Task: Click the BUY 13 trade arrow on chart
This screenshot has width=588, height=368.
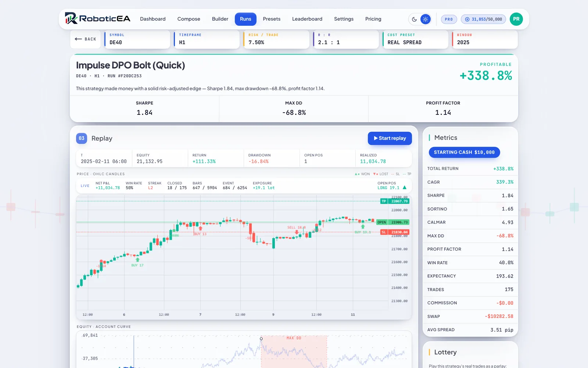Action: click(x=200, y=229)
